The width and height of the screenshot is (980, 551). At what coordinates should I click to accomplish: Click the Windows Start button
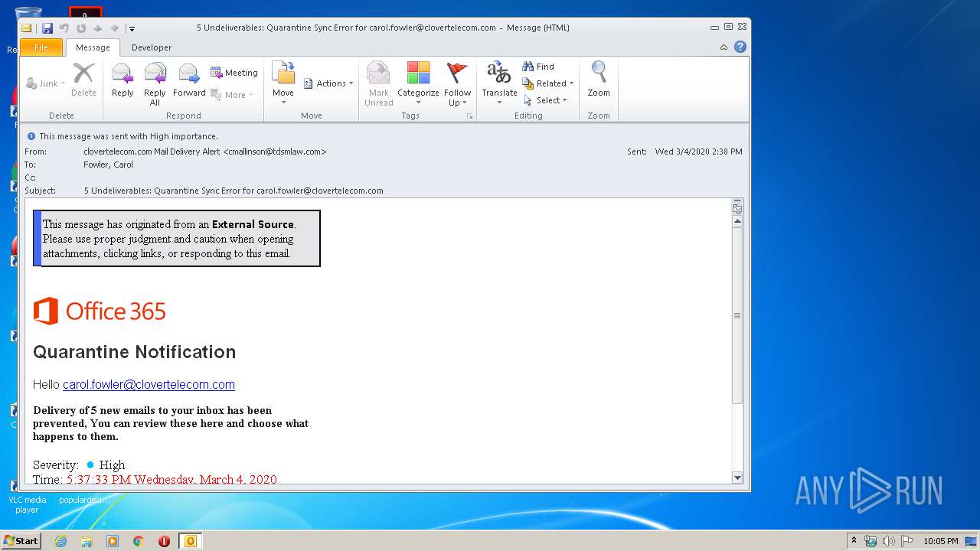pyautogui.click(x=21, y=540)
